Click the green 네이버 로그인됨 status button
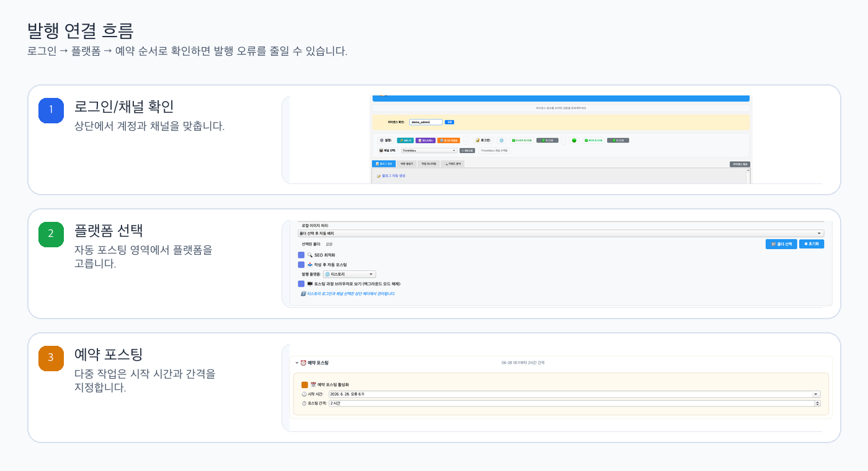This screenshot has height=471, width=868. [x=593, y=140]
